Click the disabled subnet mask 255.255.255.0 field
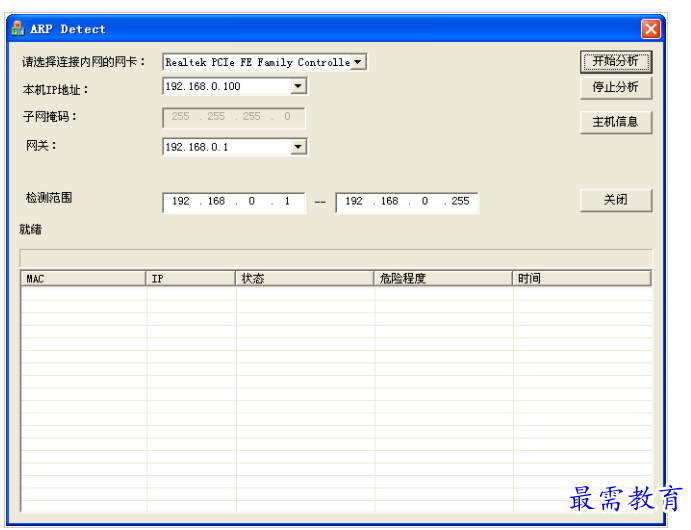 click(x=234, y=117)
